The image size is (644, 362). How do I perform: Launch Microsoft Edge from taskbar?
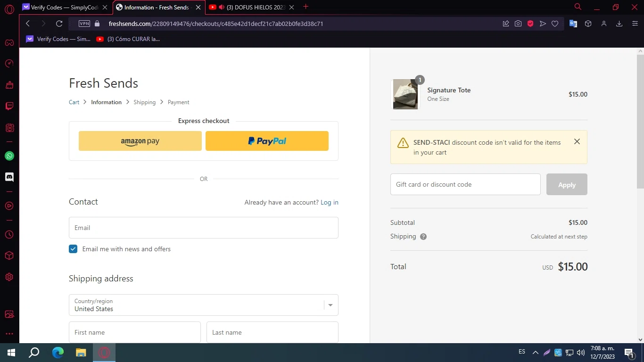pos(58,353)
